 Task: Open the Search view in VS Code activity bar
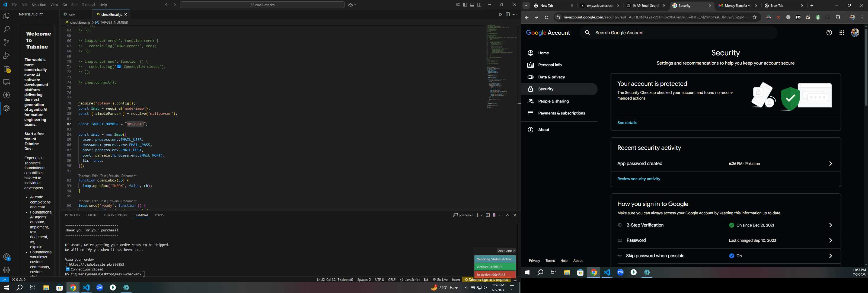tap(7, 29)
